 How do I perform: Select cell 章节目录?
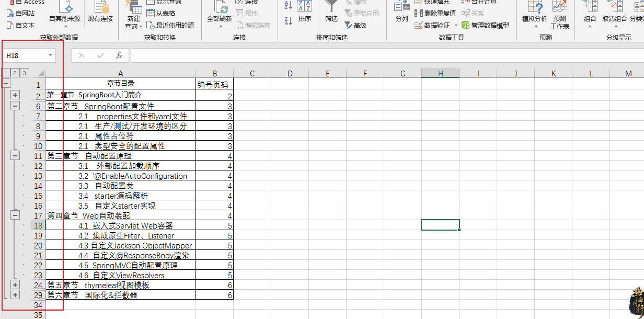pos(121,84)
